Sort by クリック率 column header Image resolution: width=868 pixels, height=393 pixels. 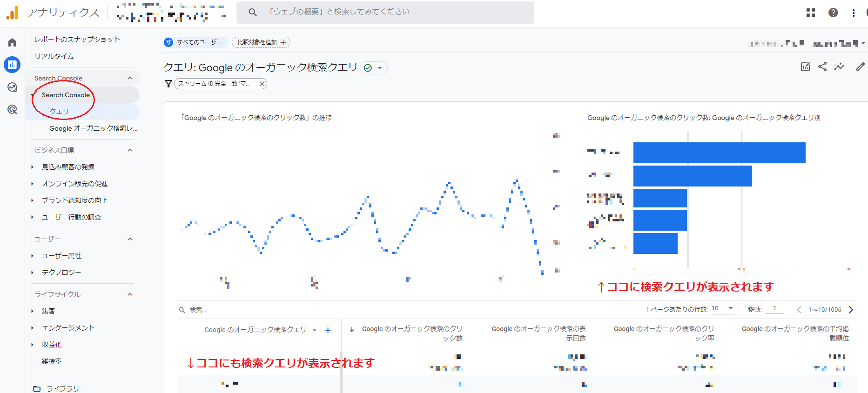tap(664, 333)
